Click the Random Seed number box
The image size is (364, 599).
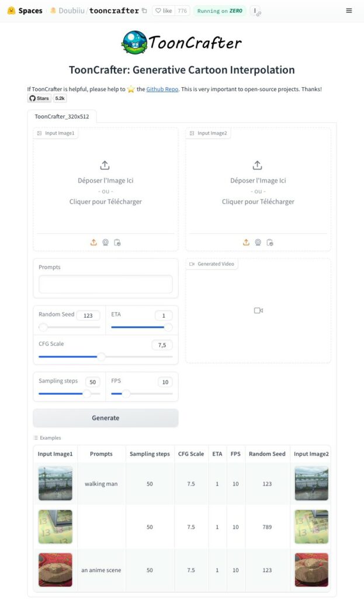[88, 315]
